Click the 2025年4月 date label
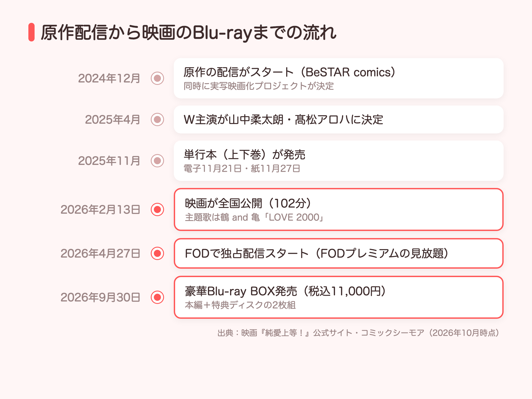 (x=113, y=120)
